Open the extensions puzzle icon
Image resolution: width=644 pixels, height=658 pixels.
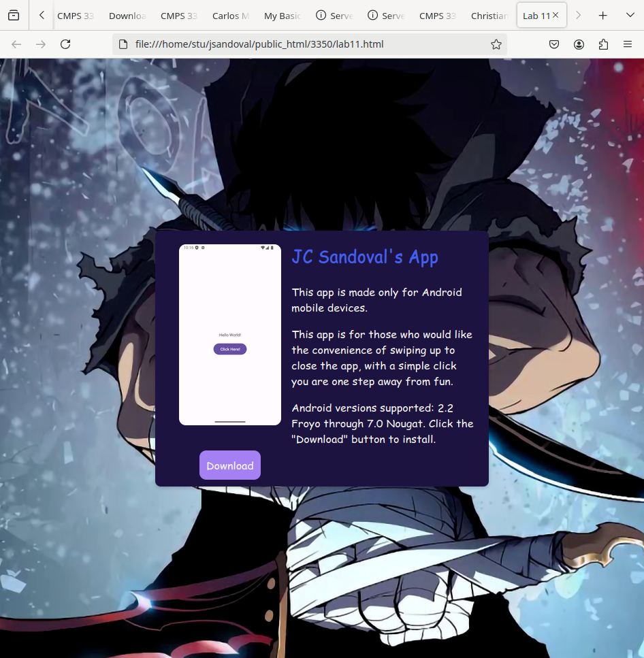[x=603, y=44]
